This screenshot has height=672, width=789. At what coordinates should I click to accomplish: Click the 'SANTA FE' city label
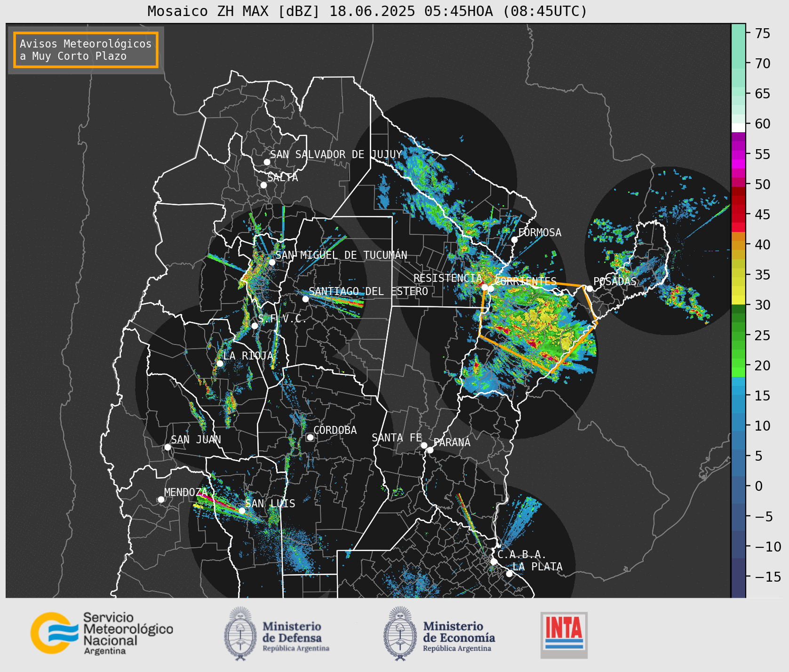click(397, 438)
